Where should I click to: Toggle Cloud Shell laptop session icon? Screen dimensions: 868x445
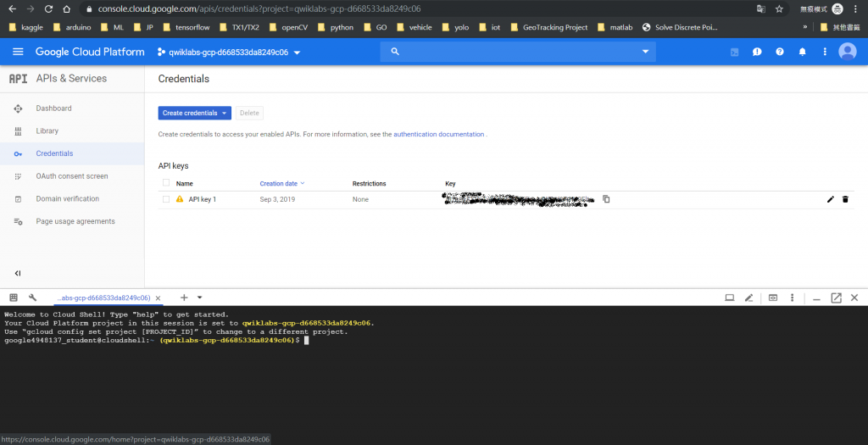[730, 298]
